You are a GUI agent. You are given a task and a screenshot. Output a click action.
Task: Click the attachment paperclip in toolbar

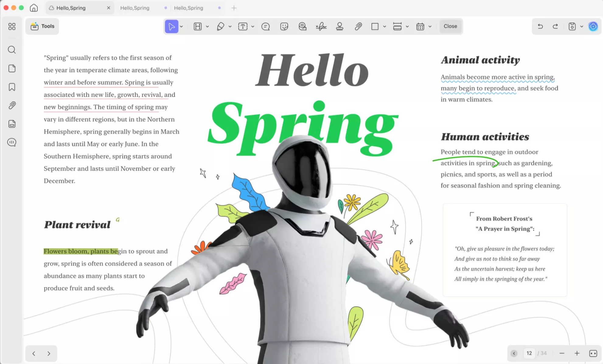(358, 26)
